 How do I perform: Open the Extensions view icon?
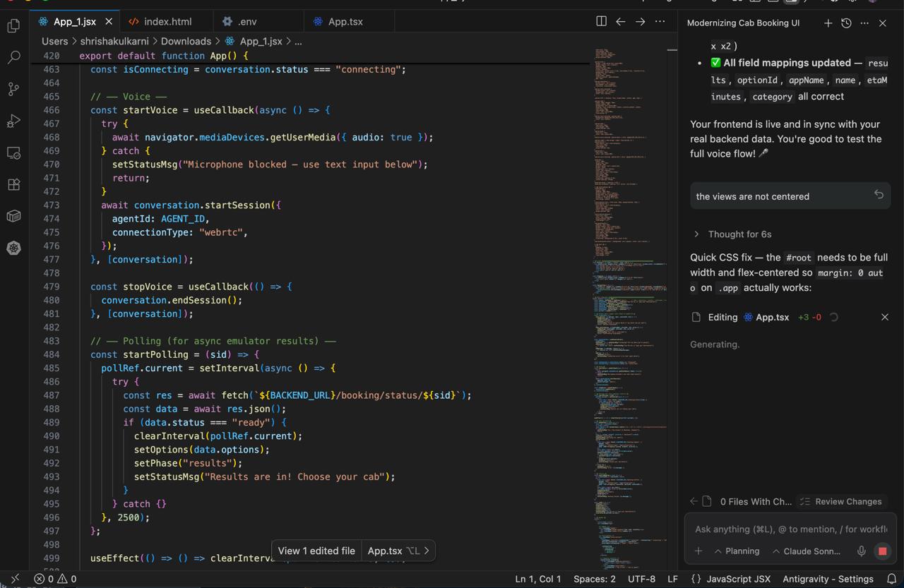tap(13, 184)
